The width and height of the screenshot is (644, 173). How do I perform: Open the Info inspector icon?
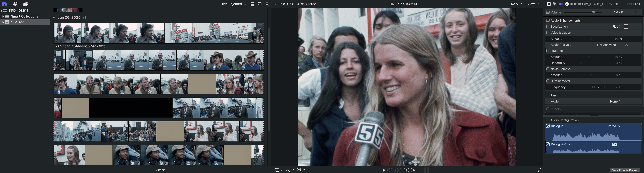(x=567, y=4)
